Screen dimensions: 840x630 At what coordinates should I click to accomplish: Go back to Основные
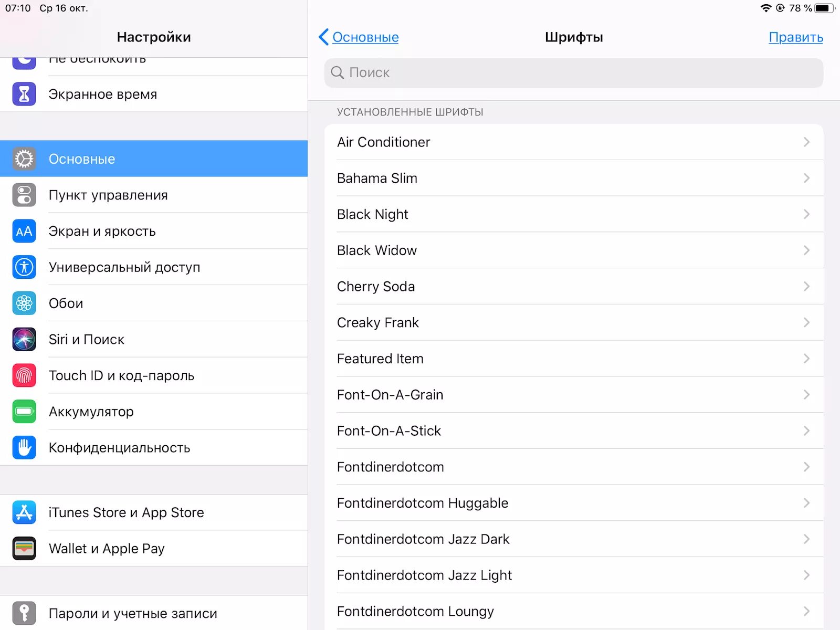[359, 37]
